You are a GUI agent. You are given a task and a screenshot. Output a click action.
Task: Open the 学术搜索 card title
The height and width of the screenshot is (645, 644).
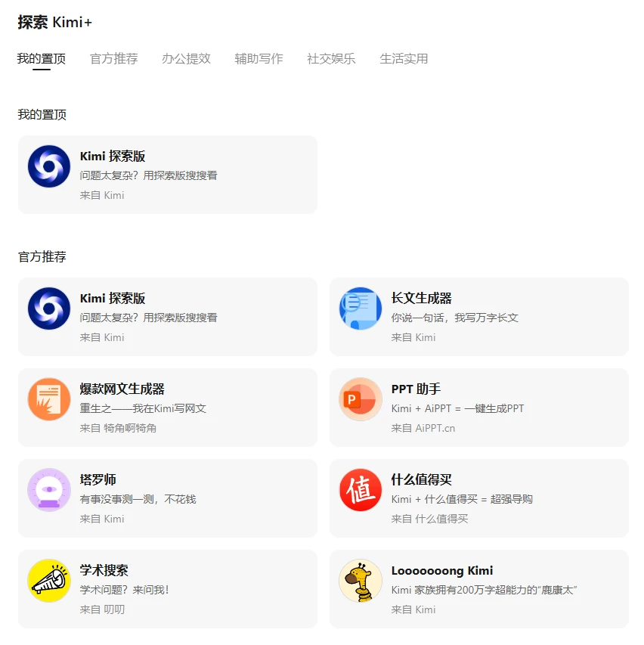(x=104, y=571)
